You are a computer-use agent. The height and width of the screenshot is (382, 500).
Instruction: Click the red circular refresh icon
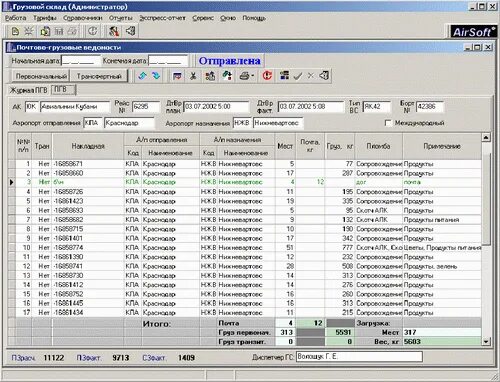pyautogui.click(x=267, y=76)
